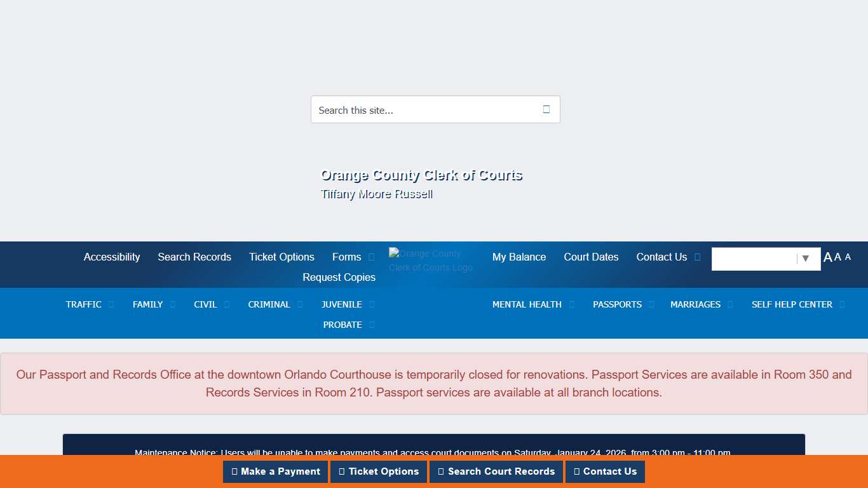Open the Accessibility link
Screen dimensions: 868x488
pyautogui.click(x=112, y=257)
